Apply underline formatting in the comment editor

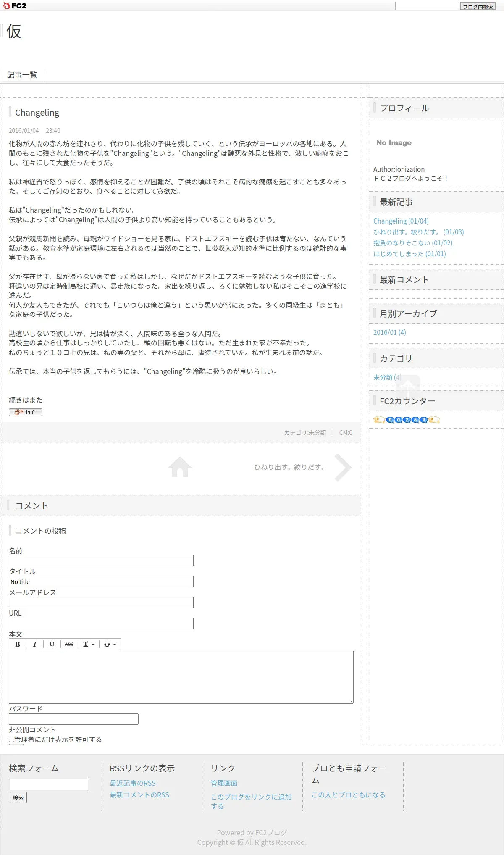52,644
